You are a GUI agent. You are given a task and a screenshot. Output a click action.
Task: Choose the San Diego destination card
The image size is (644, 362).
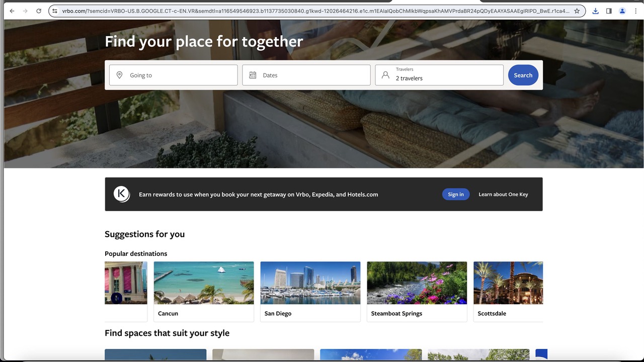pos(310,291)
